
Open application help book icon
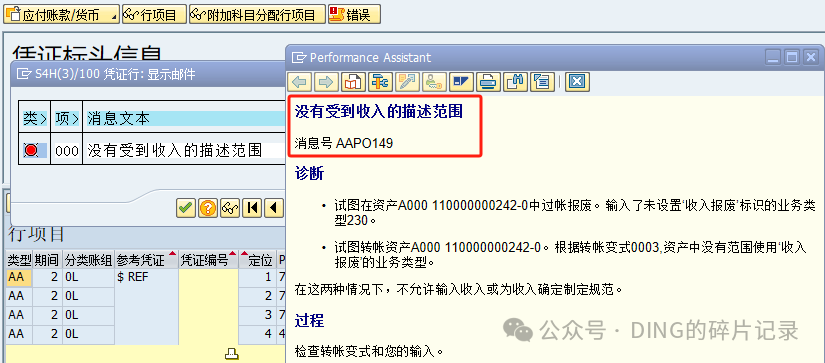[354, 82]
